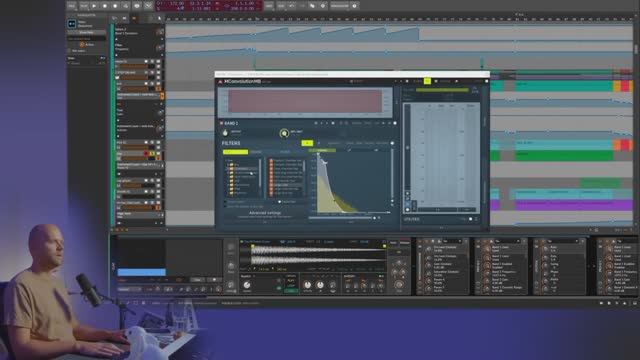The height and width of the screenshot is (360, 640).
Task: Select the track icon in the inspector panel
Action: (x=71, y=24)
